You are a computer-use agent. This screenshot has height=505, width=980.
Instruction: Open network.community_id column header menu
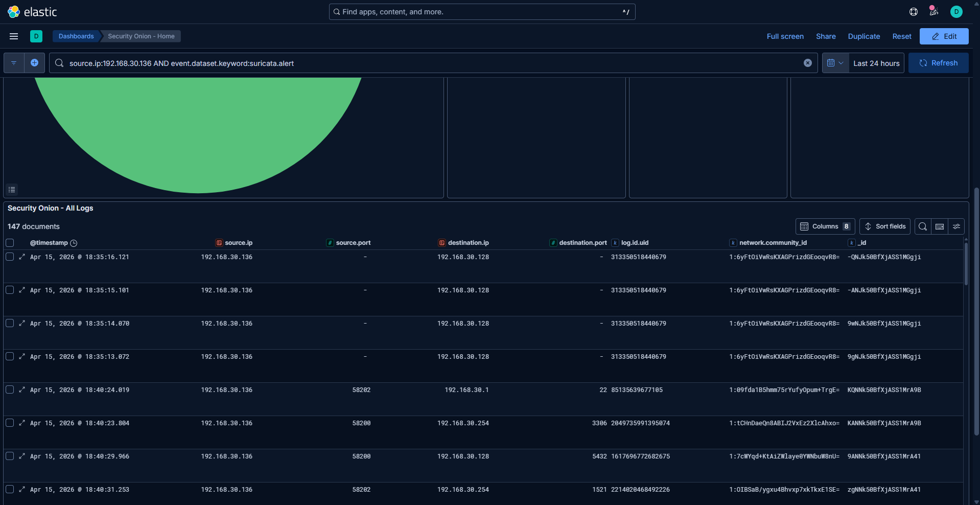(768, 243)
